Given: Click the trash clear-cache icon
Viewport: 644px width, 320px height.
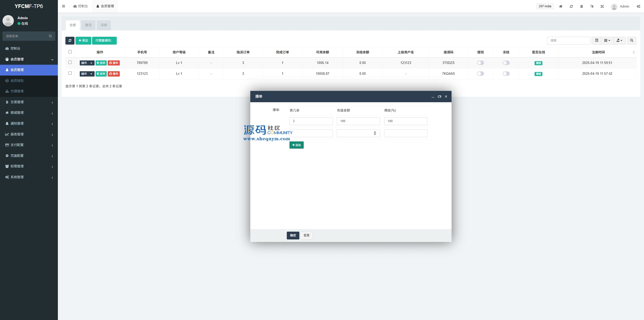Looking at the screenshot, I should (581, 6).
